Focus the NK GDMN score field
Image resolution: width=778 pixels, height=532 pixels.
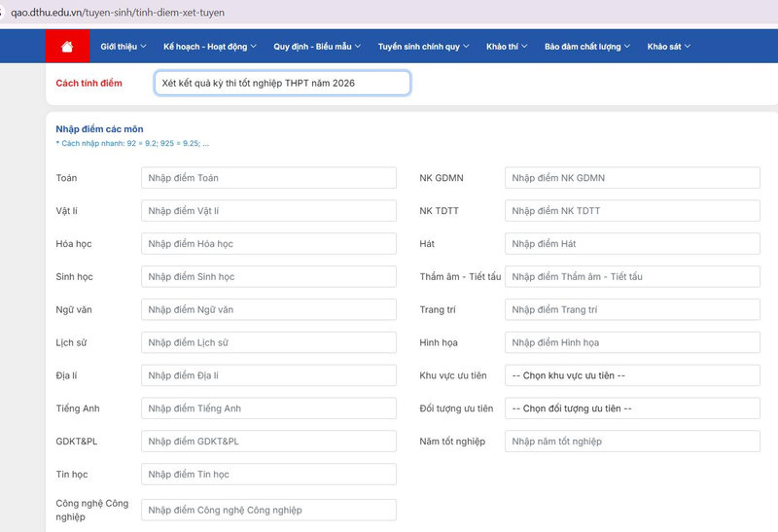pos(632,178)
